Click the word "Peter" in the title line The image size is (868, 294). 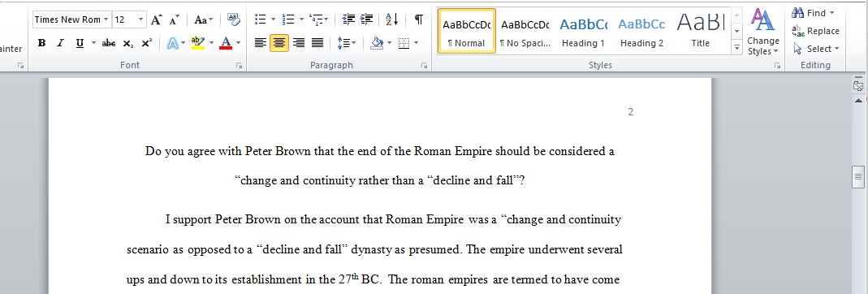click(x=257, y=150)
